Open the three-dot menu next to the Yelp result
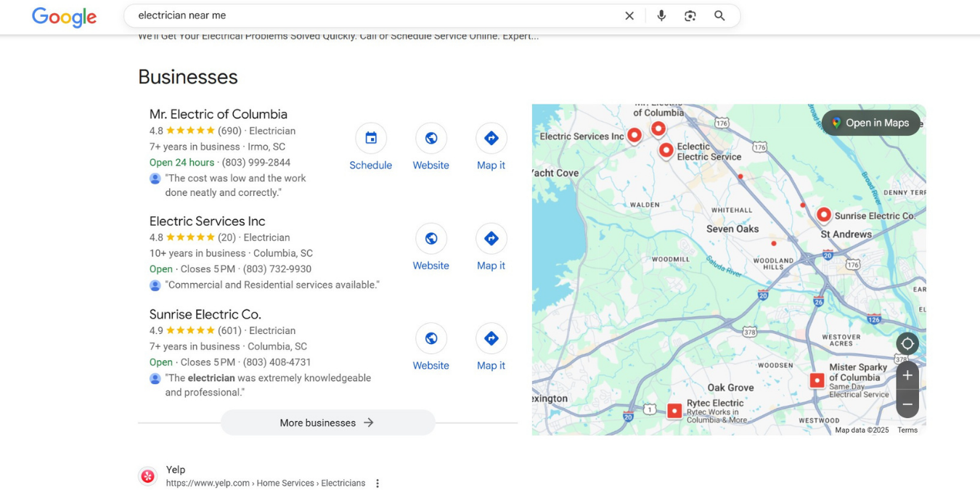Screen dimensions: 980x490 coord(377,483)
